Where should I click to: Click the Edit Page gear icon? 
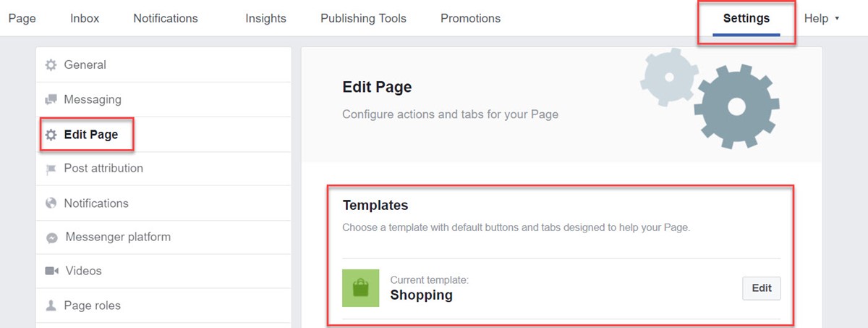tap(51, 135)
